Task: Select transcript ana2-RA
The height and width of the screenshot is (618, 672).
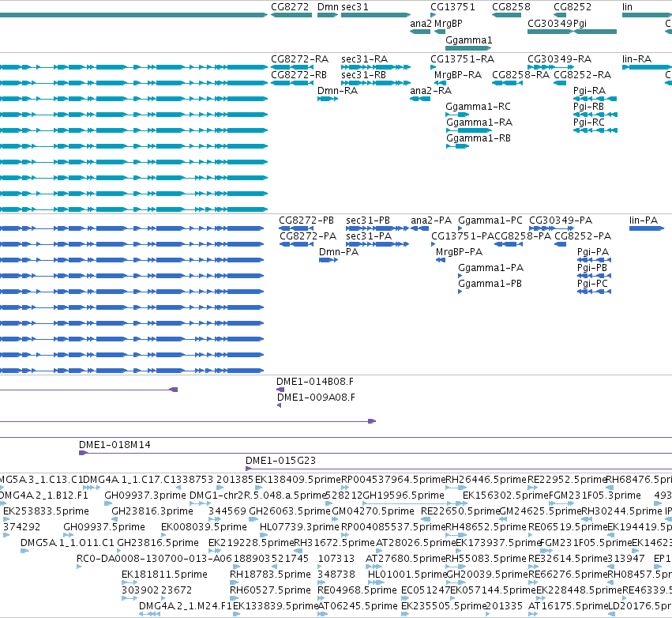Action: 430,91
